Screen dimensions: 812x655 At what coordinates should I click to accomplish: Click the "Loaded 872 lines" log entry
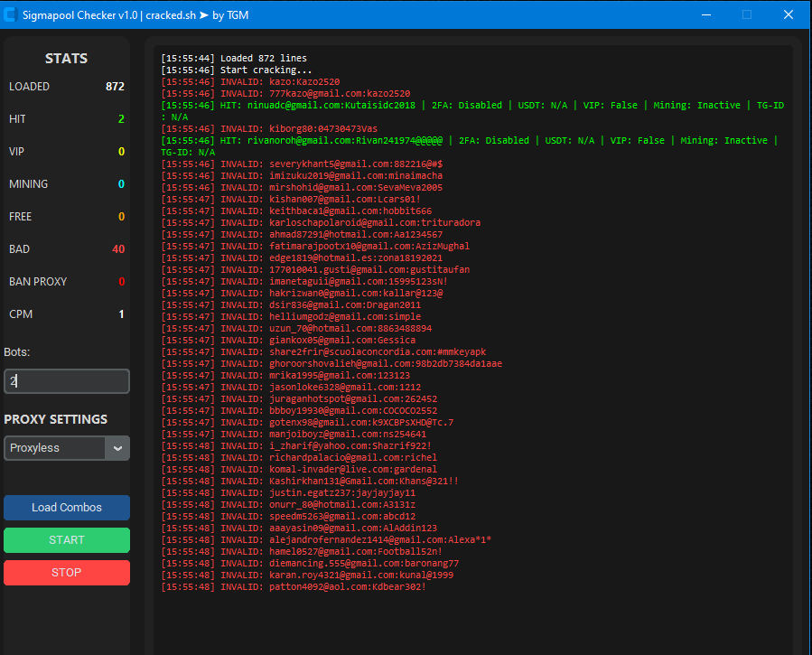point(234,58)
